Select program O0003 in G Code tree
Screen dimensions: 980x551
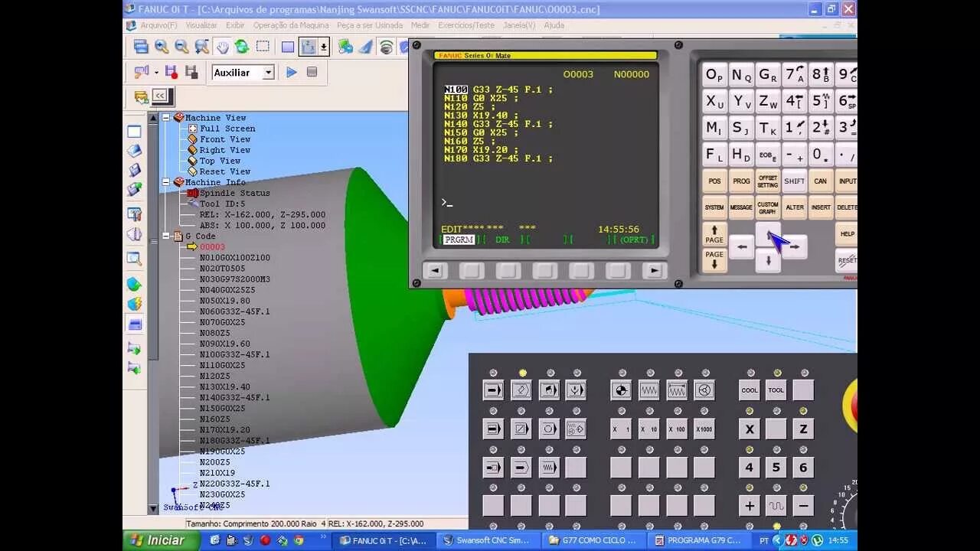(212, 247)
